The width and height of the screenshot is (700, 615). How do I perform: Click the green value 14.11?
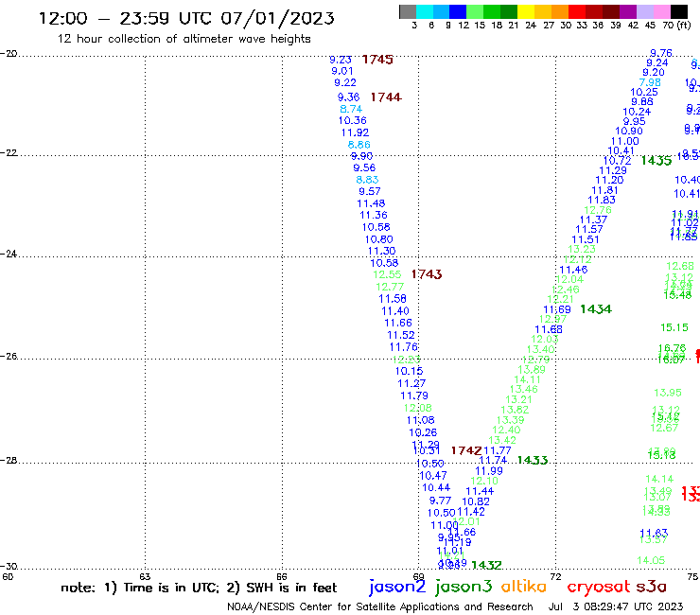click(x=527, y=379)
